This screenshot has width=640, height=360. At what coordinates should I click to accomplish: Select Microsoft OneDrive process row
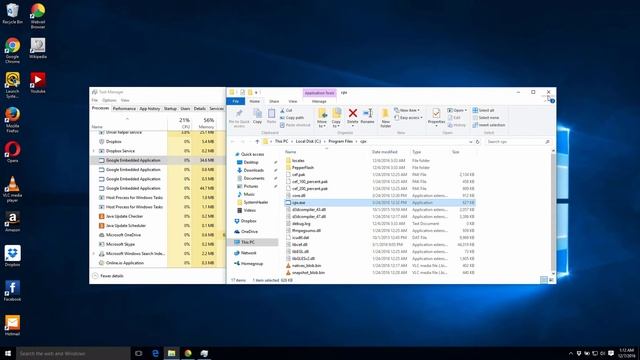point(157,235)
